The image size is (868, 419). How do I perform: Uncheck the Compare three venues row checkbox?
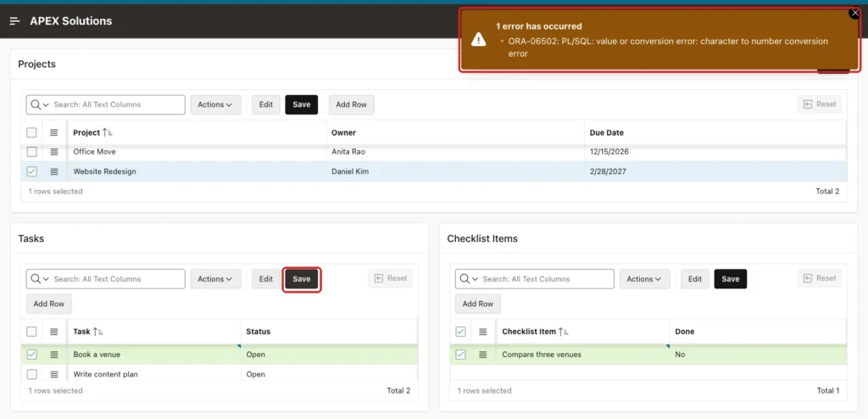click(x=460, y=355)
